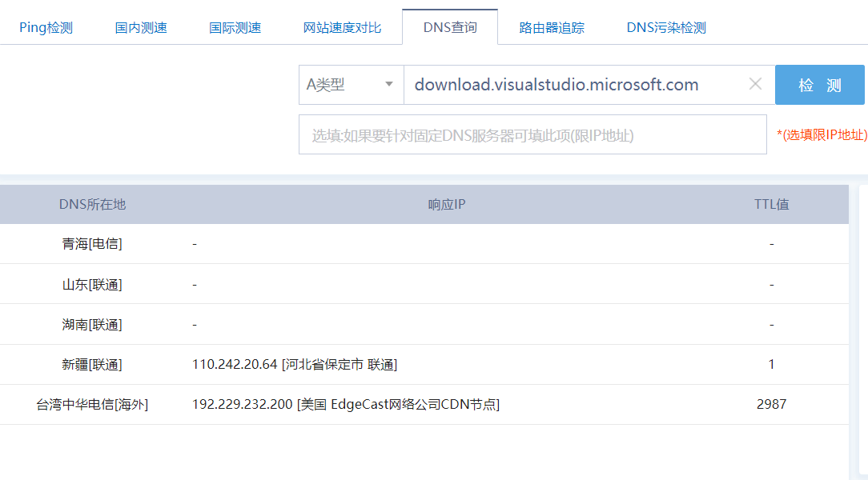Click the TTL value 1 for 新疆[联通]
The height and width of the screenshot is (480, 868).
pos(771,365)
